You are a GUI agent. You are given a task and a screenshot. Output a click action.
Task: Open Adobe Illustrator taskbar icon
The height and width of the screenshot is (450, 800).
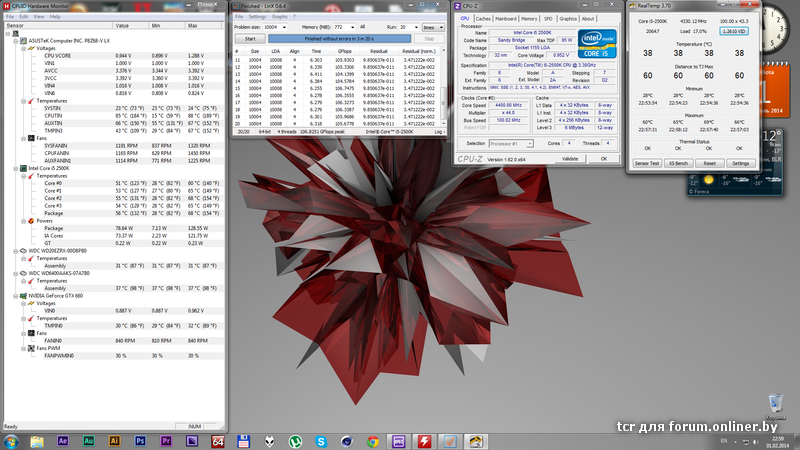tap(114, 441)
